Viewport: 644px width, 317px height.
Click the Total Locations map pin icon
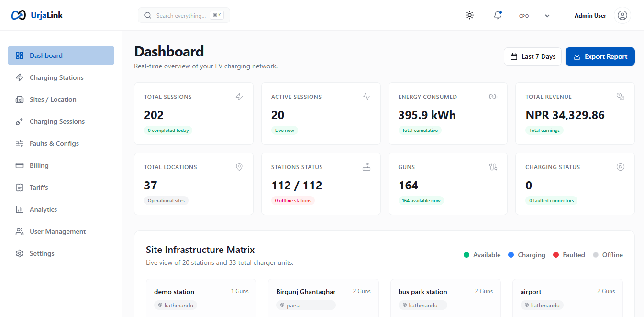239,167
